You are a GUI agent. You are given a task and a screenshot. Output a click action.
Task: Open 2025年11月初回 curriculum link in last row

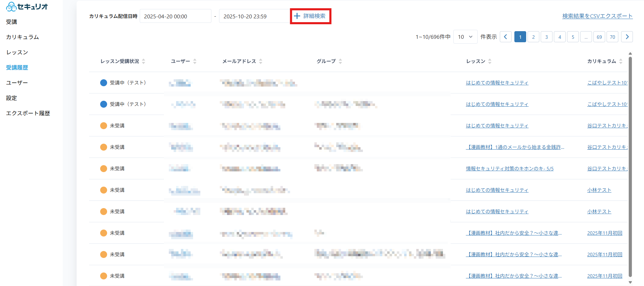[605, 276]
